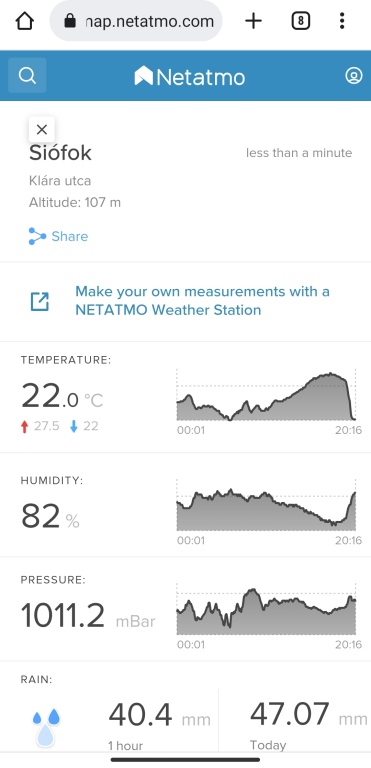371x768 pixels.
Task: Open a new tab with plus icon
Action: (x=253, y=21)
